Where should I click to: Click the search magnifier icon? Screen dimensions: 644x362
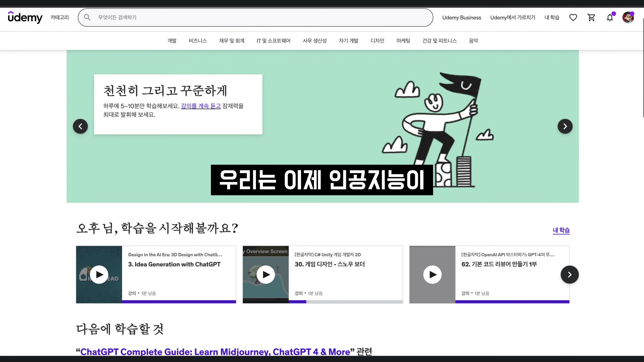pos(87,17)
